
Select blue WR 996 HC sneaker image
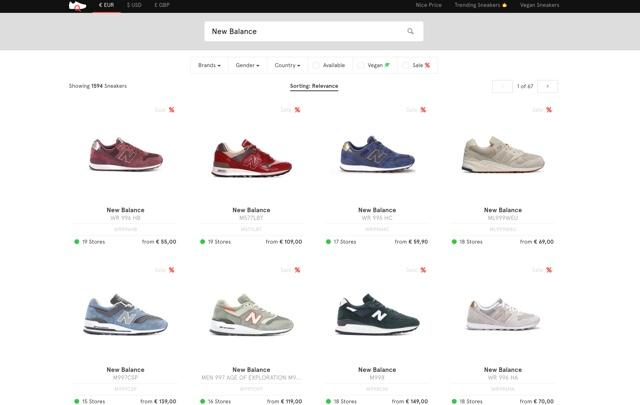377,154
